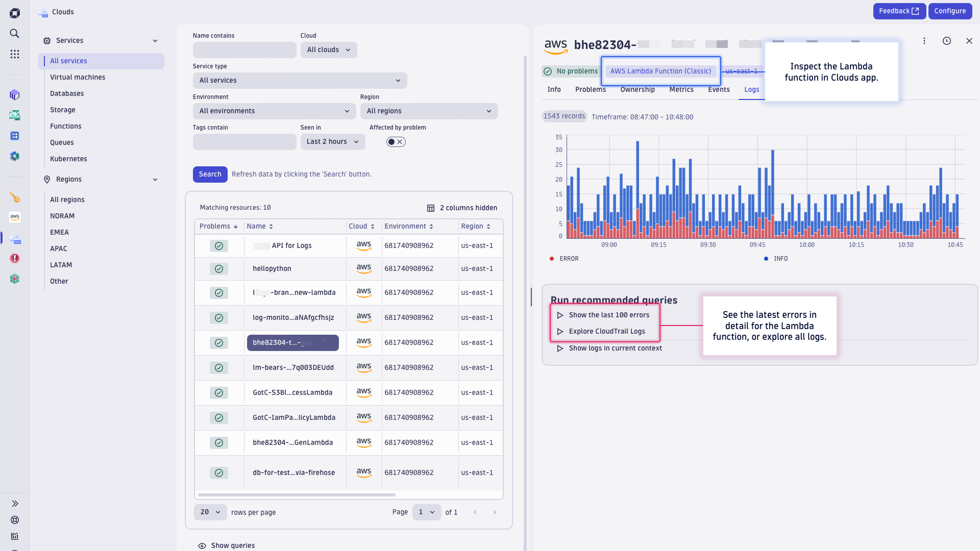Open the 'Last 2 hours' timeframe dropdown
980x551 pixels.
[x=332, y=141]
